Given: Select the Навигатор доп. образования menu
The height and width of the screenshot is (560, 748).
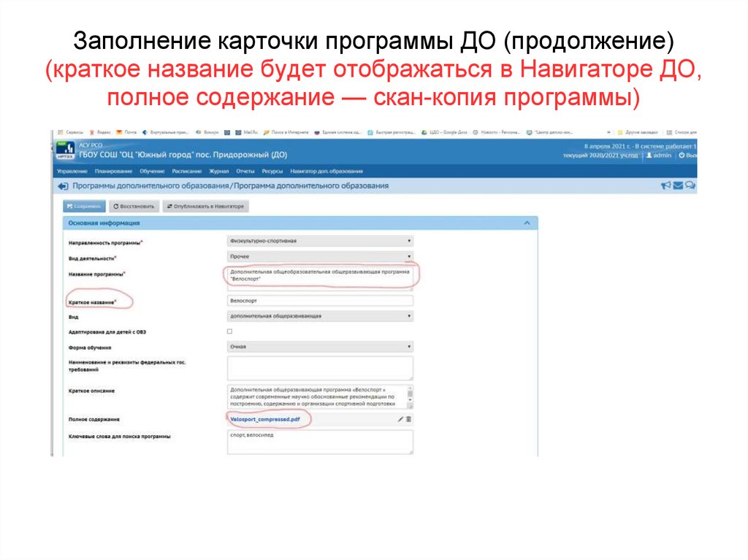Looking at the screenshot, I should (324, 168).
